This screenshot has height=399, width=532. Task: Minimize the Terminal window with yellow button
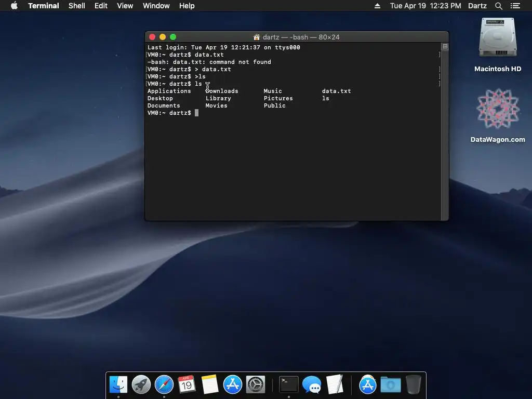(163, 37)
